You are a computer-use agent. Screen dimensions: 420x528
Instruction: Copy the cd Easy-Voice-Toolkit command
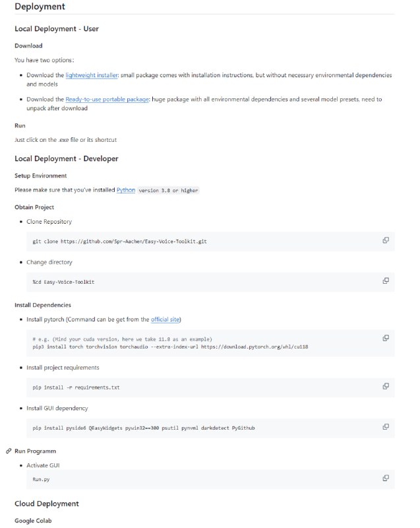(386, 281)
